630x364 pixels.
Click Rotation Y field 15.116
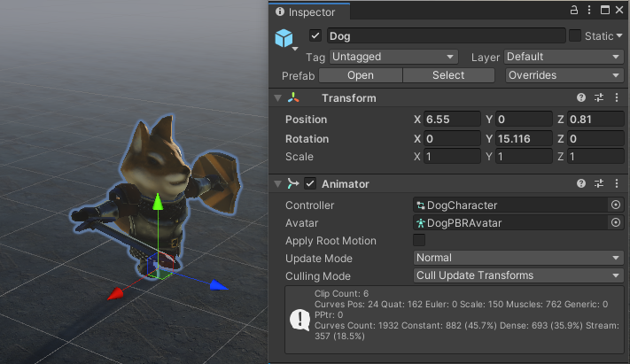[524, 139]
